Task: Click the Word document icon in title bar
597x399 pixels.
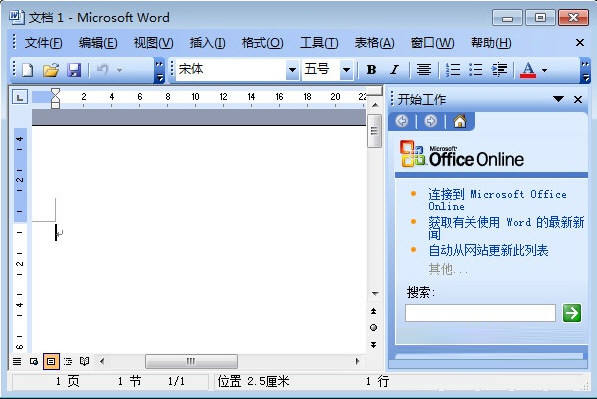Action: pos(16,17)
